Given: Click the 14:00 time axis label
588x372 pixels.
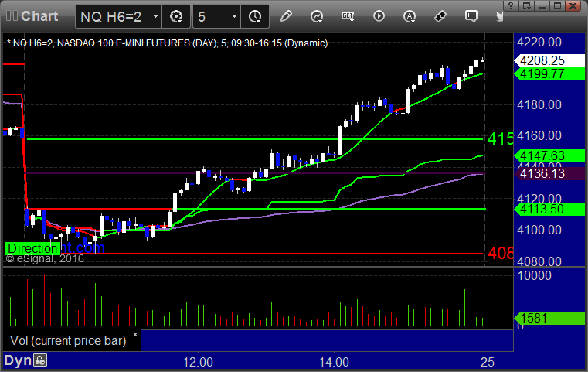Looking at the screenshot, I should pos(334,362).
